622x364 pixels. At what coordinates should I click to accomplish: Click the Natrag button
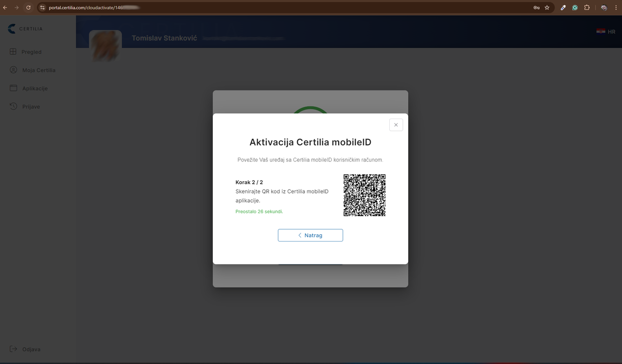tap(311, 235)
